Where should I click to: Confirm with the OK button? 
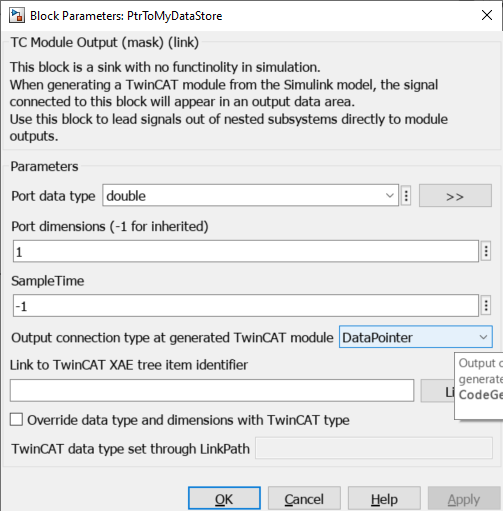pyautogui.click(x=224, y=498)
